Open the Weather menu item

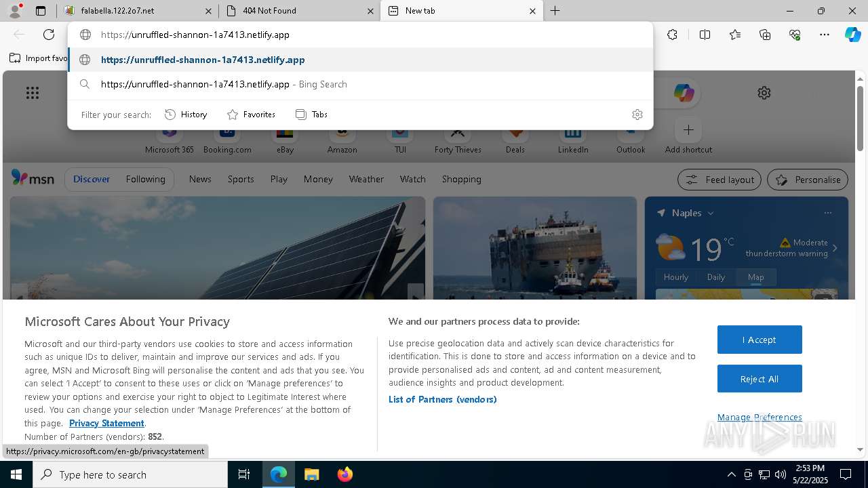(366, 179)
